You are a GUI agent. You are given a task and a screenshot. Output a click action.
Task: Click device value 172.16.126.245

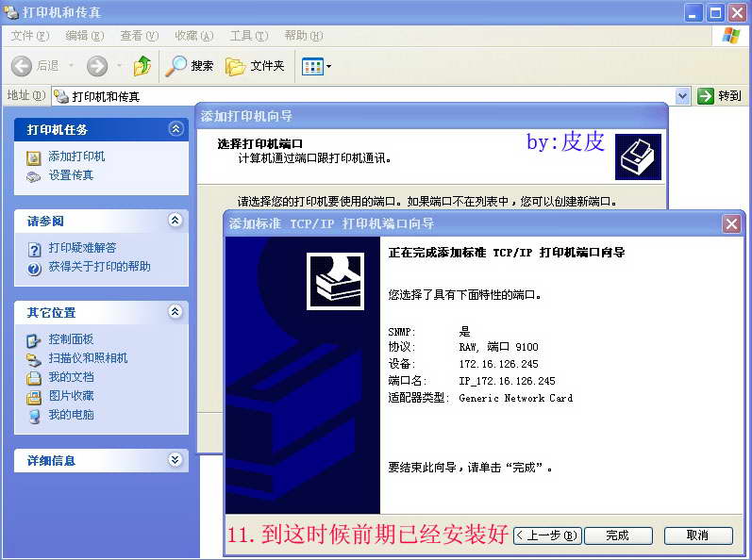point(498,364)
